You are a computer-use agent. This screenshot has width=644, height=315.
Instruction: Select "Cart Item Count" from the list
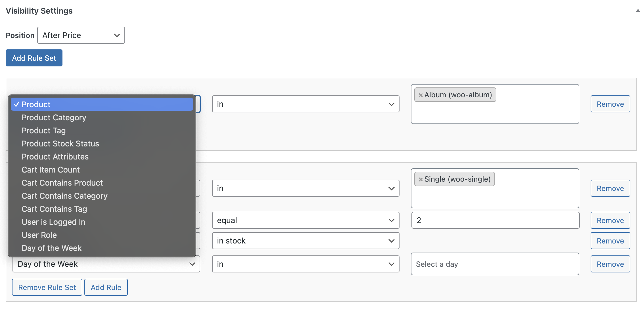pos(50,170)
